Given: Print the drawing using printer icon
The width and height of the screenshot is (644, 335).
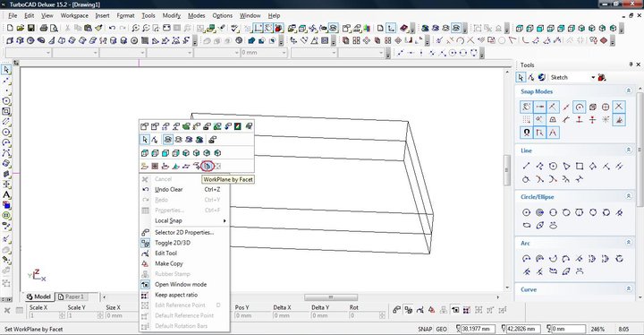Looking at the screenshot, I should pyautogui.click(x=44, y=29).
